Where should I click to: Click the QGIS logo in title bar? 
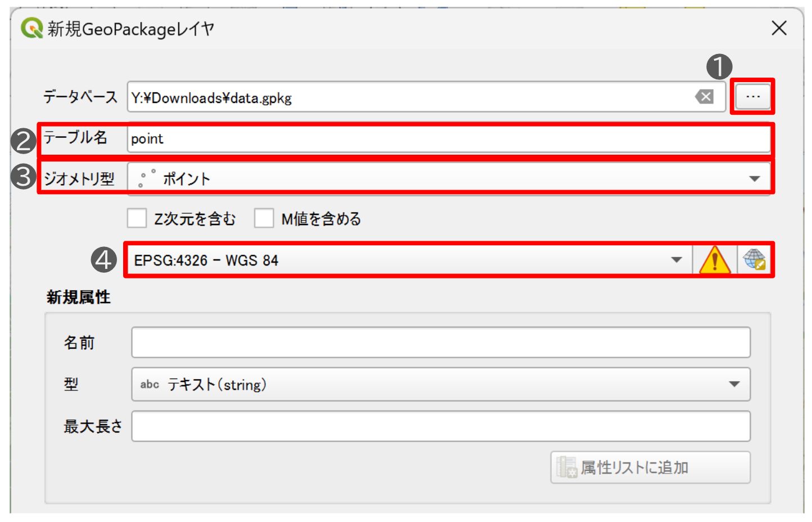[32, 28]
